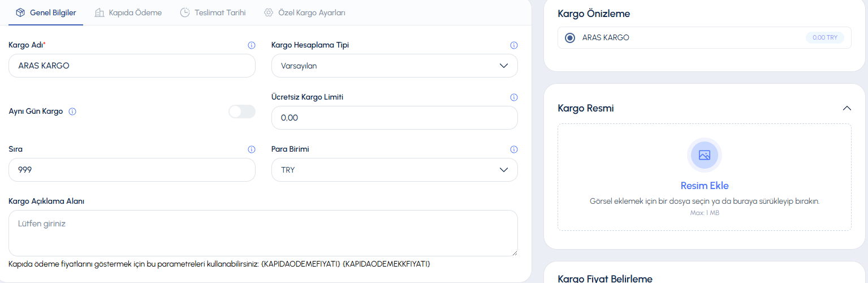The image size is (868, 283).
Task: Switch to the Kapıda Ödeme tab
Action: (x=128, y=12)
